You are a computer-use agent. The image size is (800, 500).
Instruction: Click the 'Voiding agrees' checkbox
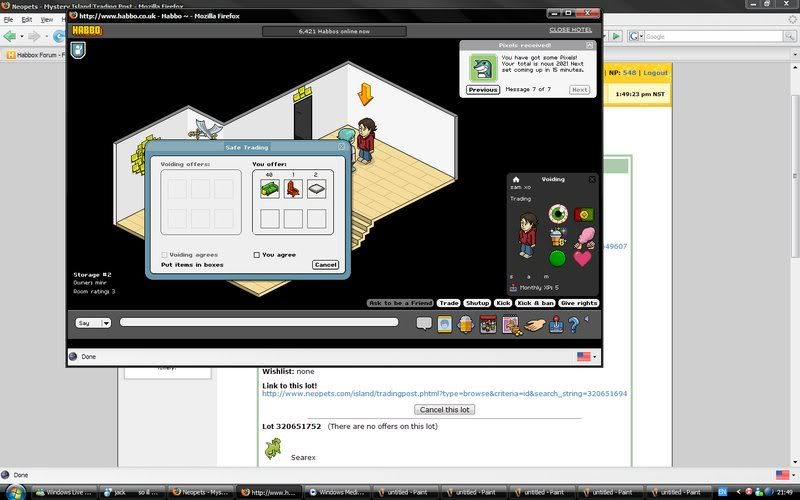(x=165, y=255)
